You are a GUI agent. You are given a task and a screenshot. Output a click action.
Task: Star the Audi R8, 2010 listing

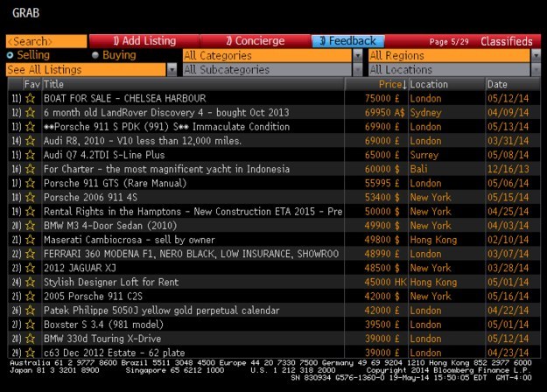click(31, 141)
